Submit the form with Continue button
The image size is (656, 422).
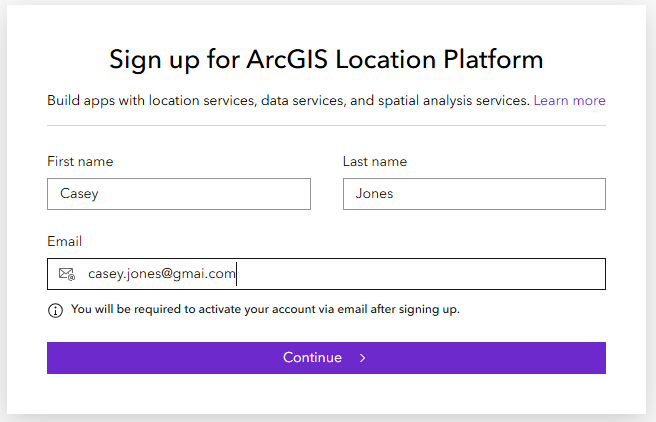pyautogui.click(x=326, y=358)
